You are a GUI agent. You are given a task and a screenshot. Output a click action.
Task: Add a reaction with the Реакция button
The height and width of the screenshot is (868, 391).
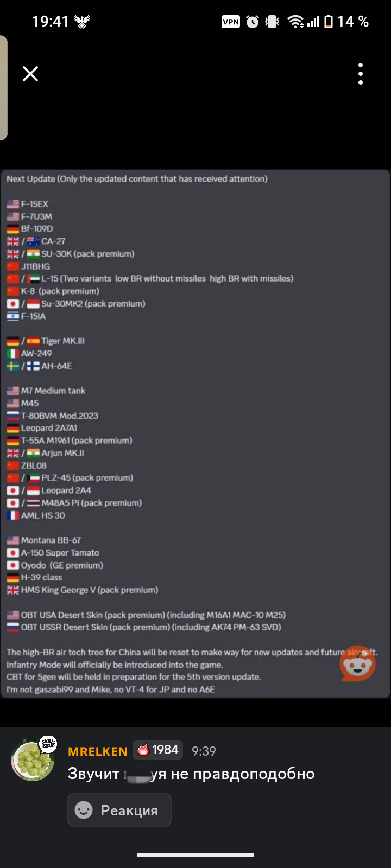pos(119,810)
